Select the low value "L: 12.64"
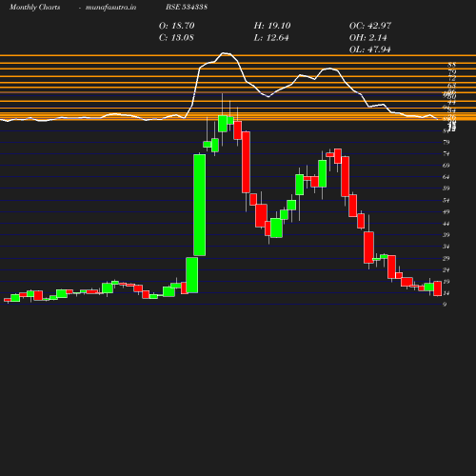476x476 pixels. [x=271, y=37]
